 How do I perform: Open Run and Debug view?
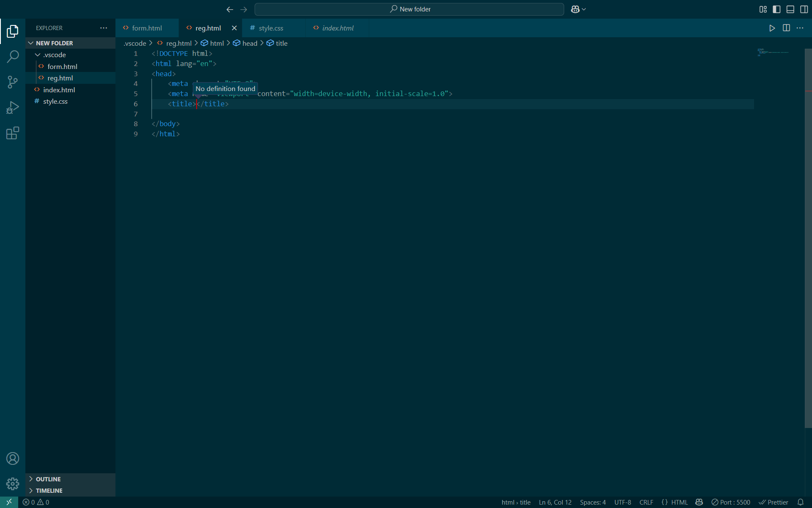pyautogui.click(x=13, y=108)
